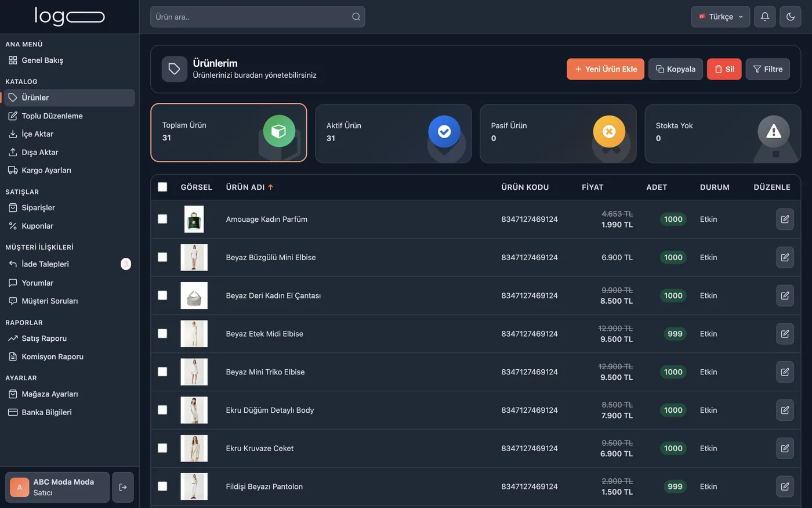Open the Türkçe language dropdown

pos(720,17)
